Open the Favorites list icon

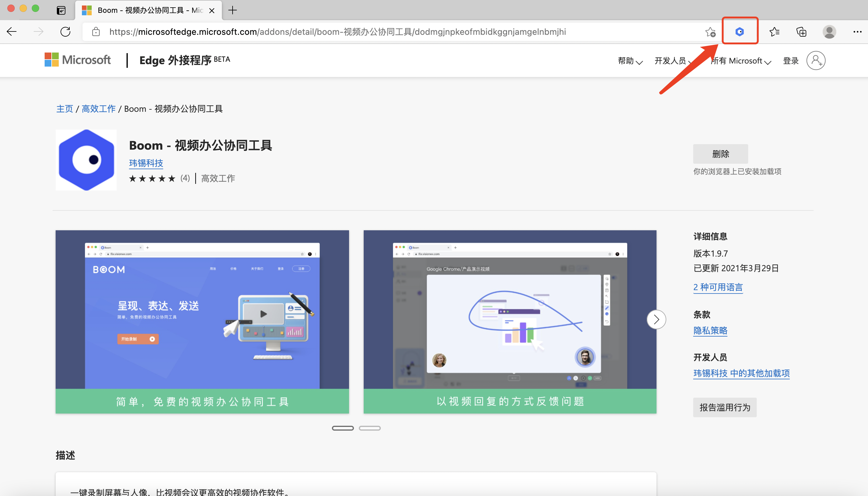[774, 32]
